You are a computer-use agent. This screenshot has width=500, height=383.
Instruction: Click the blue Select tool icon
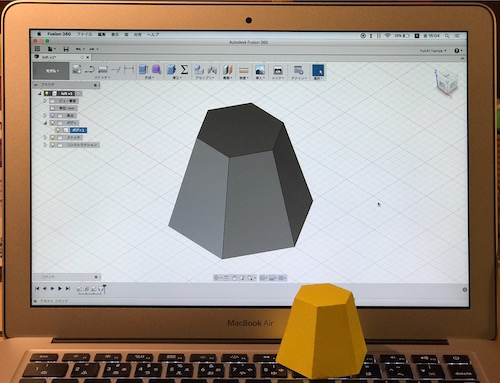point(318,70)
